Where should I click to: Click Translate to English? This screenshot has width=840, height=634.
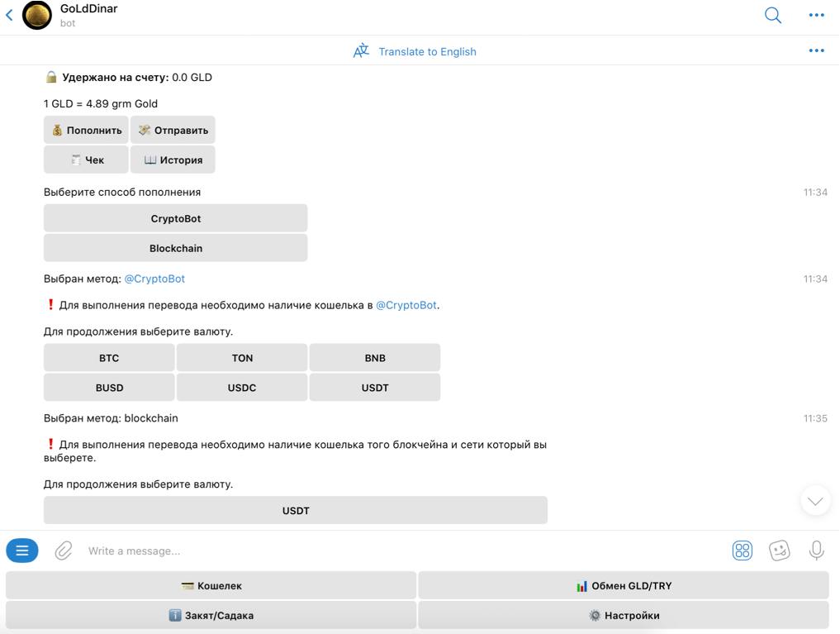tap(427, 51)
